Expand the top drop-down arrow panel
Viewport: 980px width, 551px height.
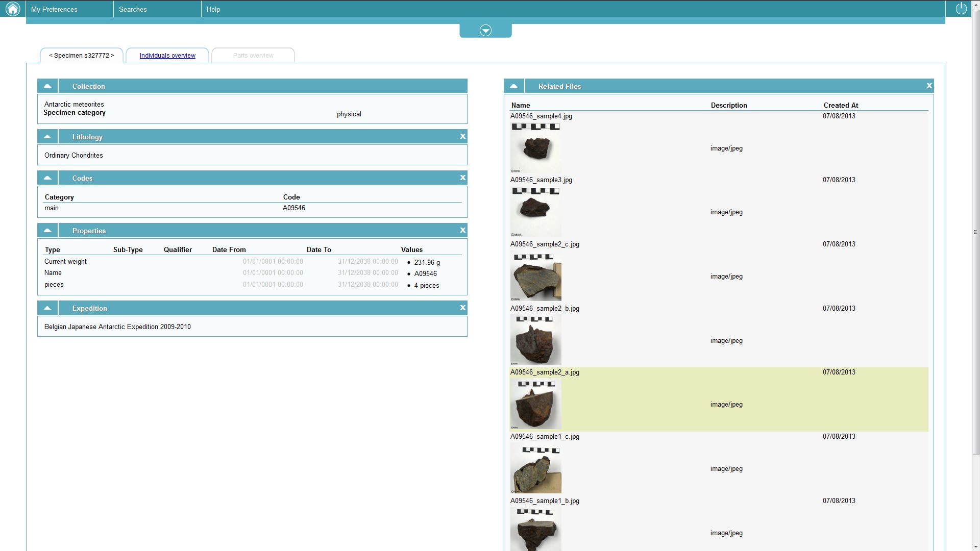point(485,31)
